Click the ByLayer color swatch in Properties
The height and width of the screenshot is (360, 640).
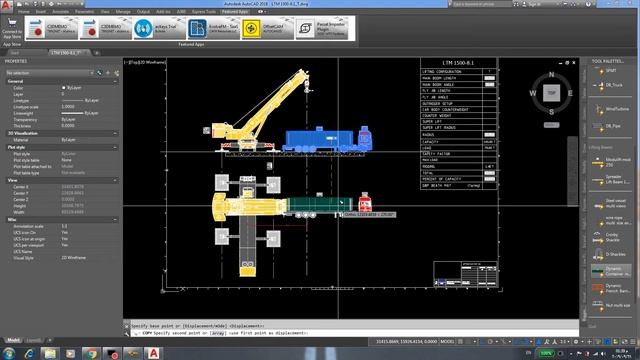tap(63, 88)
